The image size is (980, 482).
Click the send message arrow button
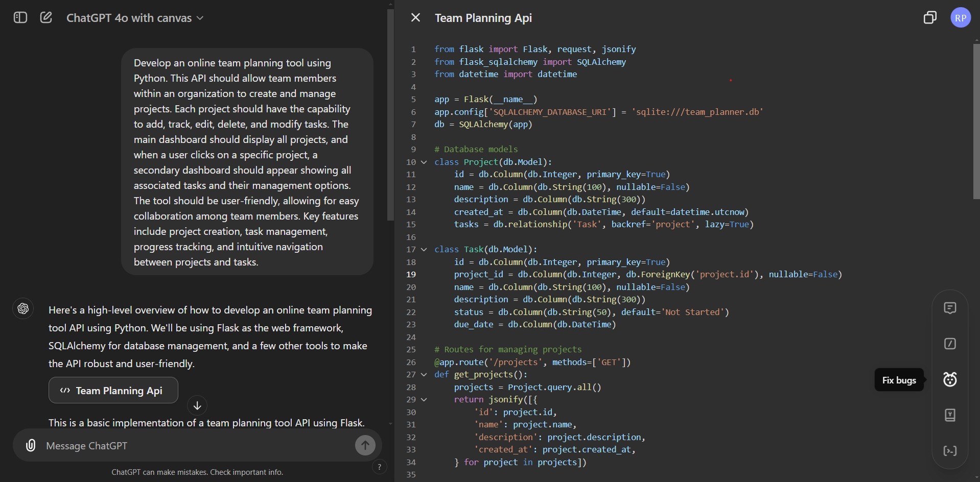365,445
